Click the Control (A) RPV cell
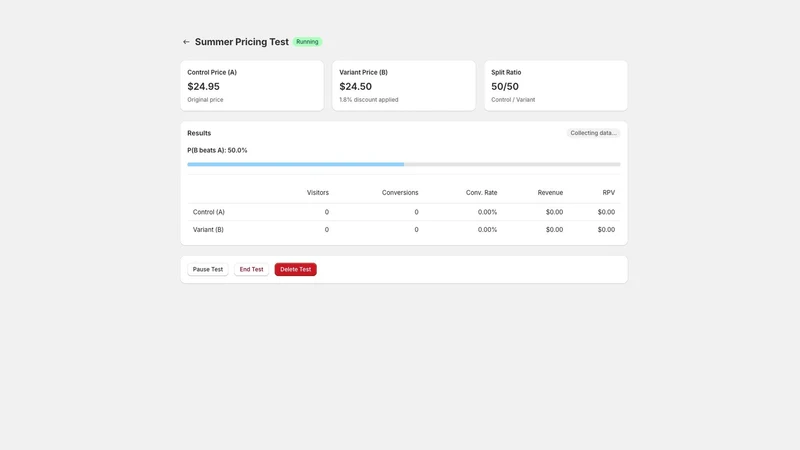 [606, 212]
